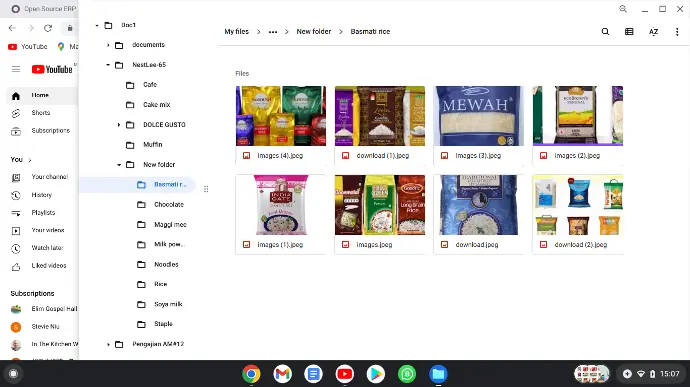Go to My files in breadcrumb
Image resolution: width=690 pixels, height=387 pixels.
236,32
